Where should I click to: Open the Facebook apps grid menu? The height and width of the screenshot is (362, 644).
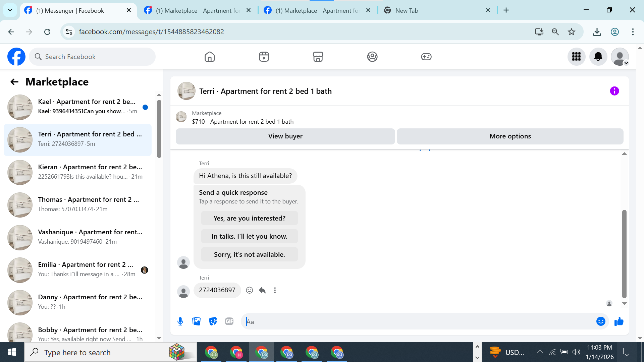pyautogui.click(x=576, y=57)
